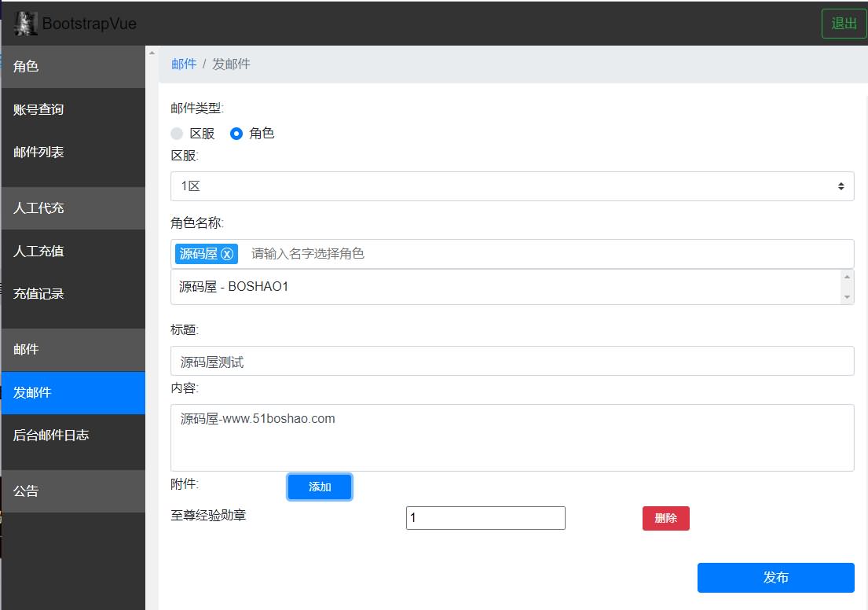Focus the 标题 input field
The image size is (868, 610).
511,362
